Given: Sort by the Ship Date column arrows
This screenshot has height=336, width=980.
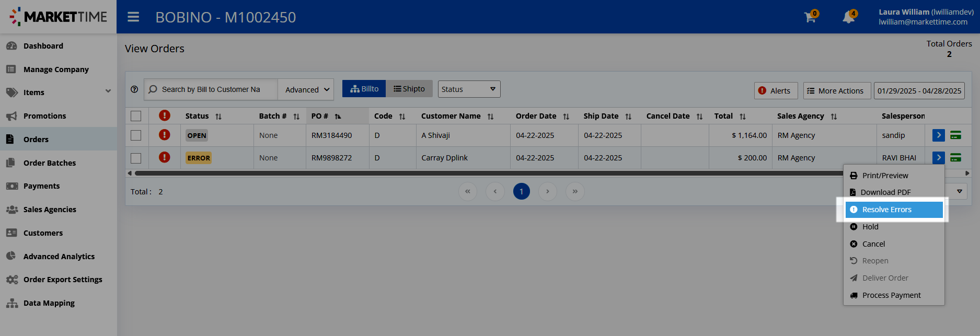Looking at the screenshot, I should point(628,117).
